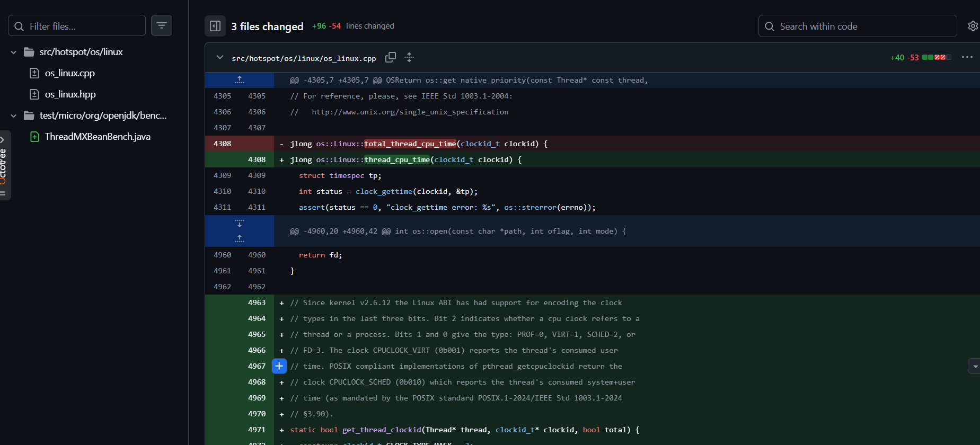The width and height of the screenshot is (980, 445).
Task: Select os_linux.cpp in file tree
Action: pyautogui.click(x=70, y=73)
